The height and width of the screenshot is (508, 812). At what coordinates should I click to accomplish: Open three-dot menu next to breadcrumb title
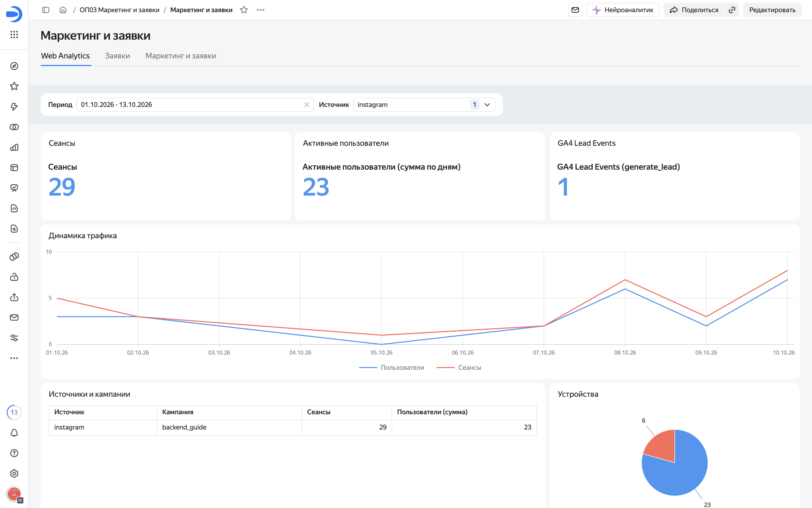pos(261,10)
